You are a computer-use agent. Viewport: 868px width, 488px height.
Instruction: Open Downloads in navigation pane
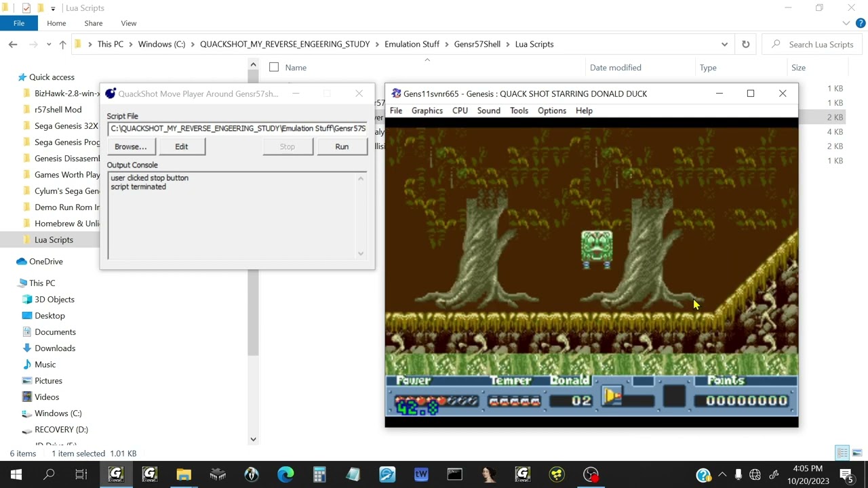tap(54, 348)
